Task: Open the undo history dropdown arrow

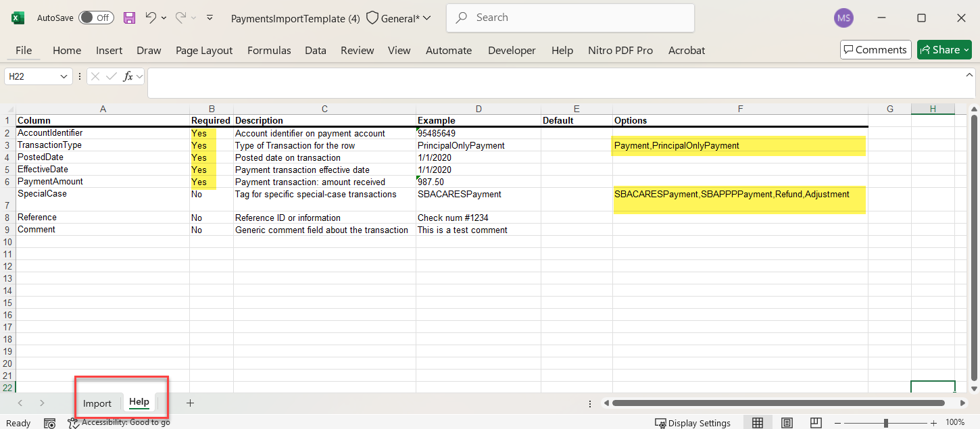Action: (164, 18)
